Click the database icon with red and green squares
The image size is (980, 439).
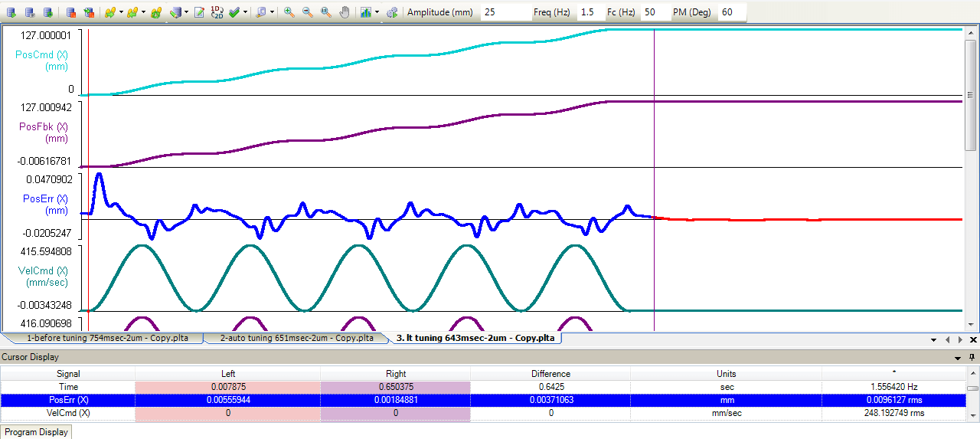[89, 12]
